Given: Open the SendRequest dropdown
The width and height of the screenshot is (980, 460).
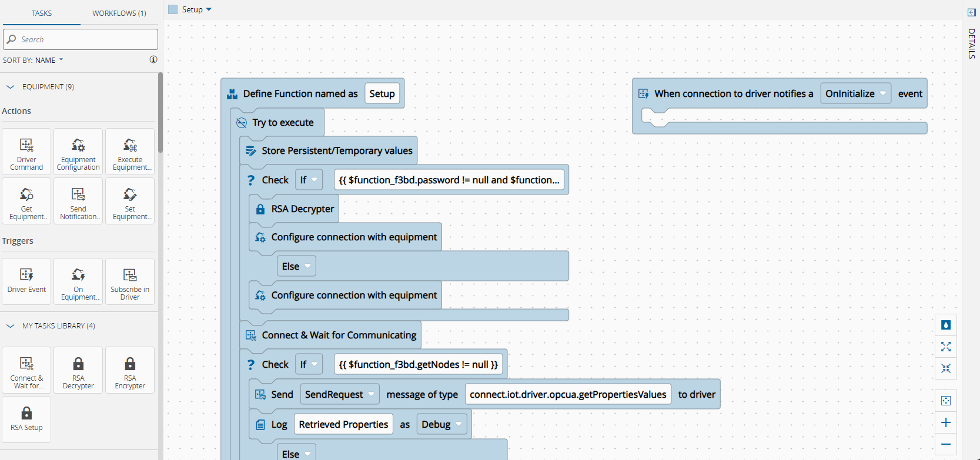Looking at the screenshot, I should point(340,394).
